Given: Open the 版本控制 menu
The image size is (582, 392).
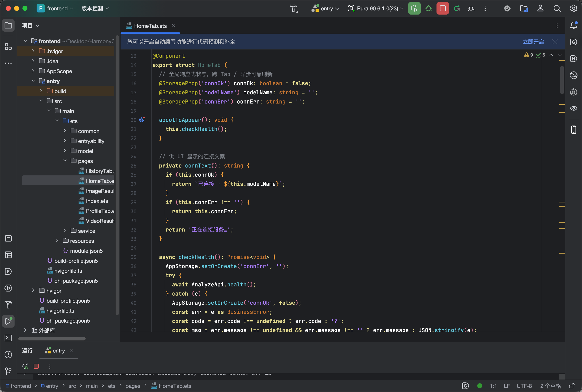Looking at the screenshot, I should click(x=95, y=9).
